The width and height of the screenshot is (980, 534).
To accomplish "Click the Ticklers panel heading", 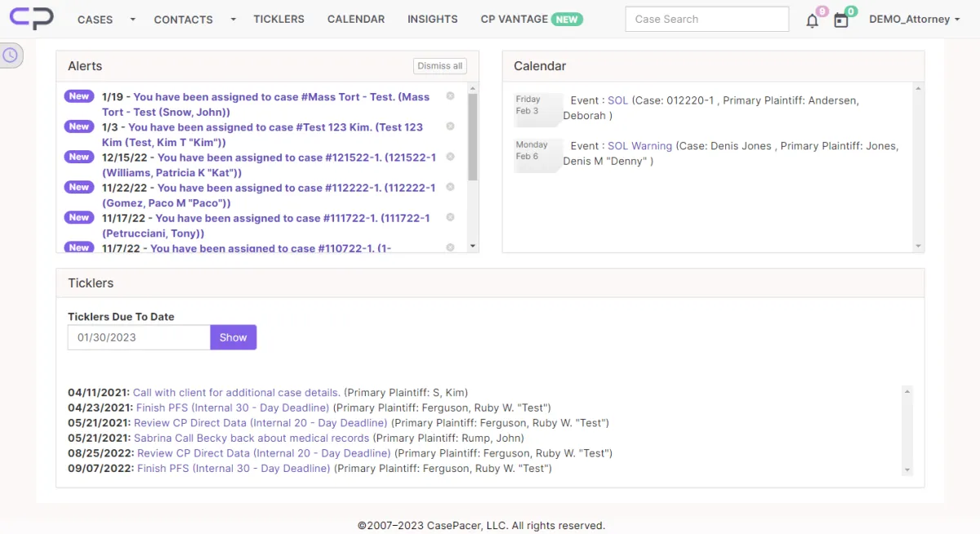I will 91,283.
